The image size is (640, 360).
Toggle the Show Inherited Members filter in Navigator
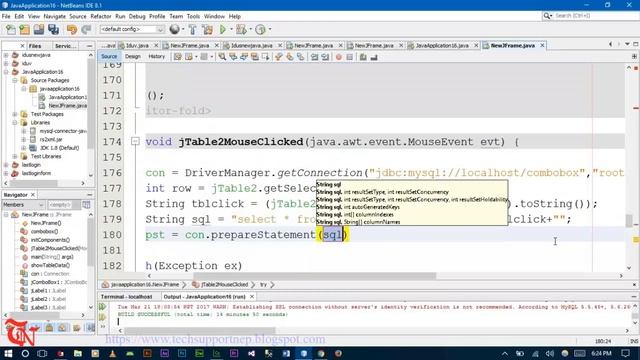(x=9, y=327)
